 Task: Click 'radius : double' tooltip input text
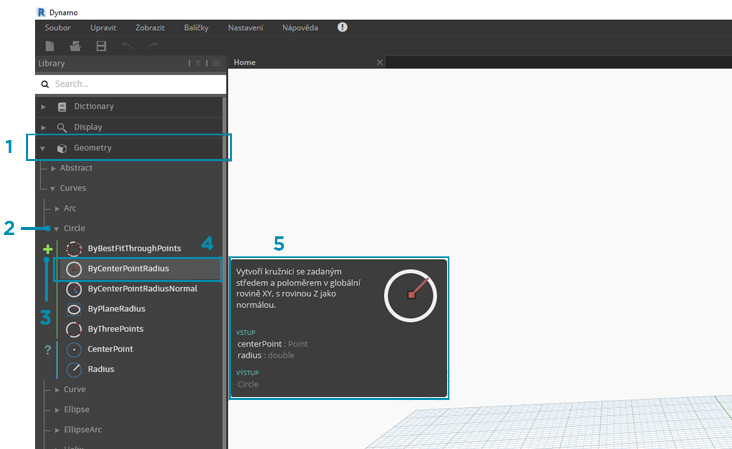[266, 355]
